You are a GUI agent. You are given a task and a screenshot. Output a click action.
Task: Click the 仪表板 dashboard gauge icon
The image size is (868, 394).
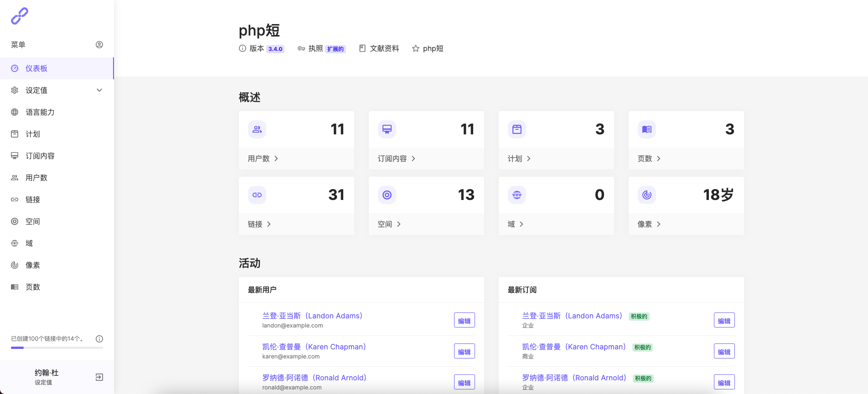coord(15,68)
